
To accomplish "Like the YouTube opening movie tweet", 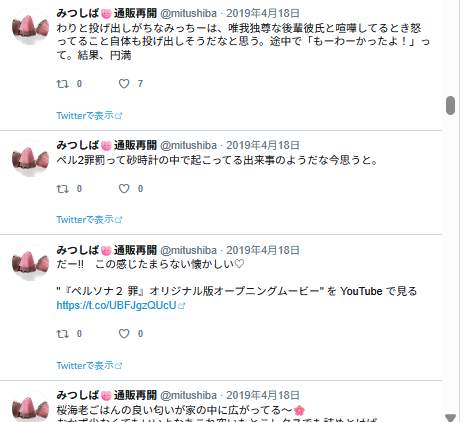I will click(x=124, y=334).
